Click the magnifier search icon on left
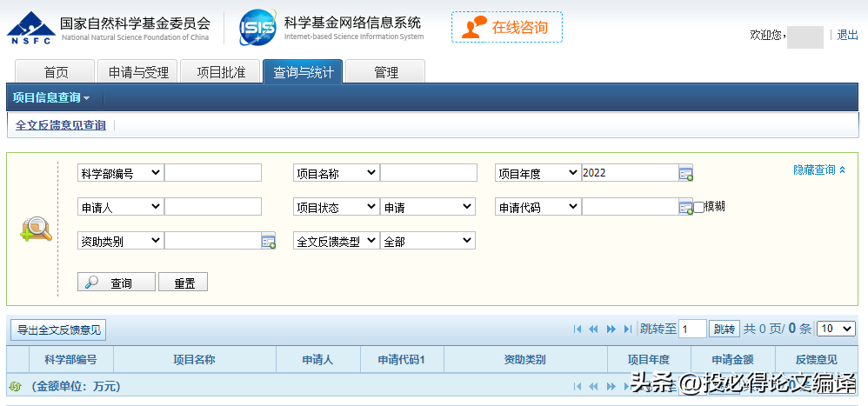Viewport: 868px width, 406px height. pyautogui.click(x=36, y=229)
